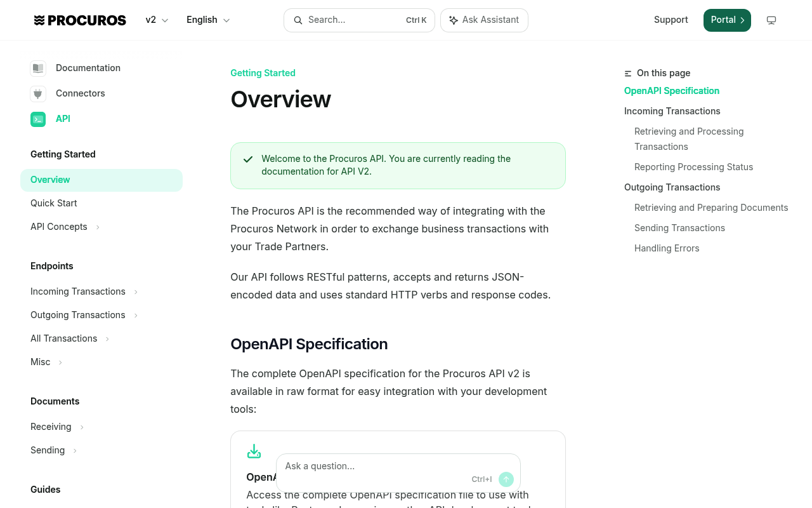
Task: Click the Endpoints sidebar heading
Action: (x=52, y=266)
